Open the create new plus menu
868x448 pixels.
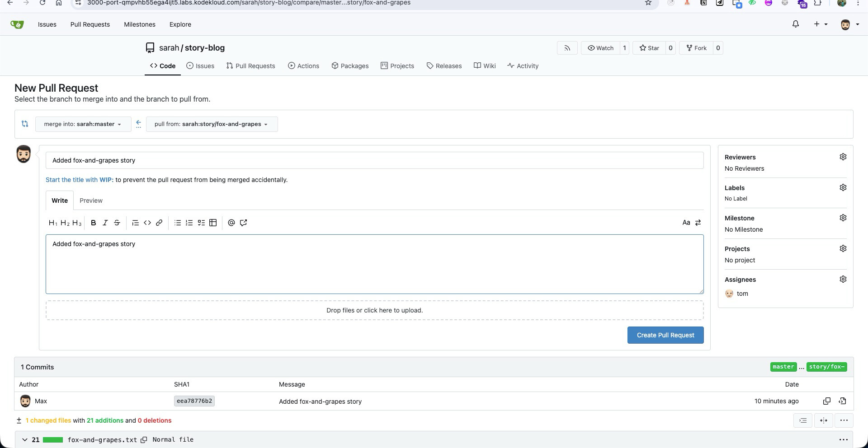coord(821,24)
